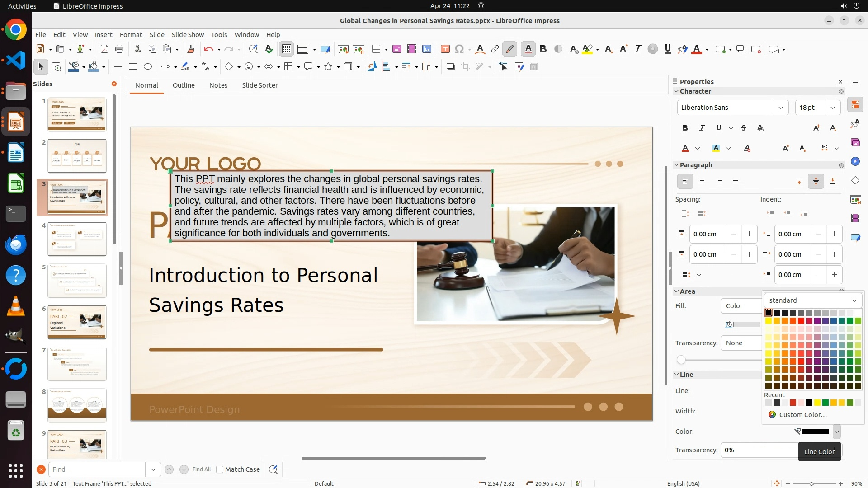Open the font name dropdown
Screen dimensions: 868x488
point(780,108)
